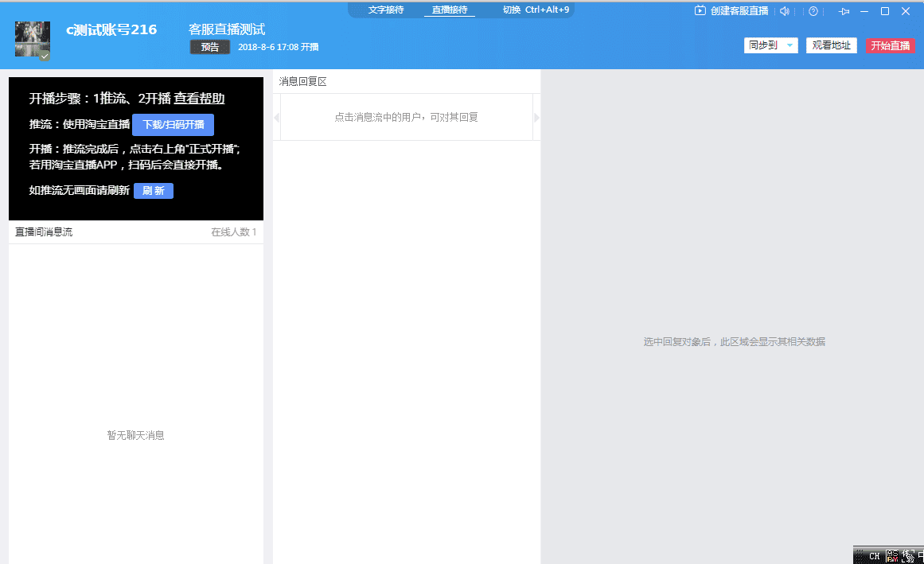
Task: Click the 选中回复对象后 placeholder text
Action: pos(734,341)
